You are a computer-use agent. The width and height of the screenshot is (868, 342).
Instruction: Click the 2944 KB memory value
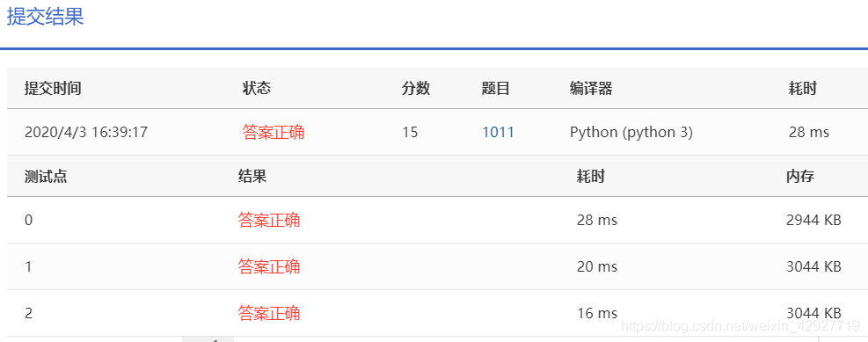pyautogui.click(x=813, y=221)
